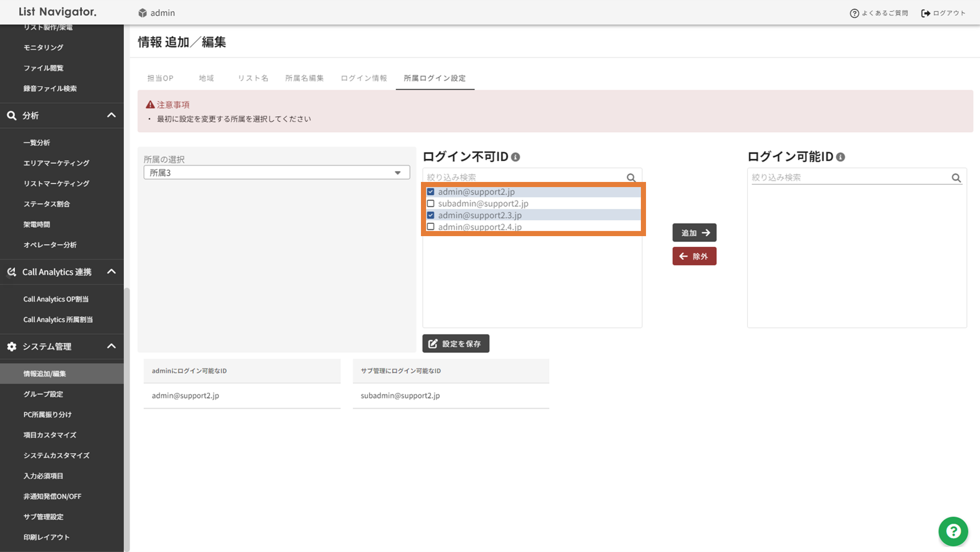Click the sidebar vertical scrollbar
This screenshot has height=552, width=980.
click(126, 409)
